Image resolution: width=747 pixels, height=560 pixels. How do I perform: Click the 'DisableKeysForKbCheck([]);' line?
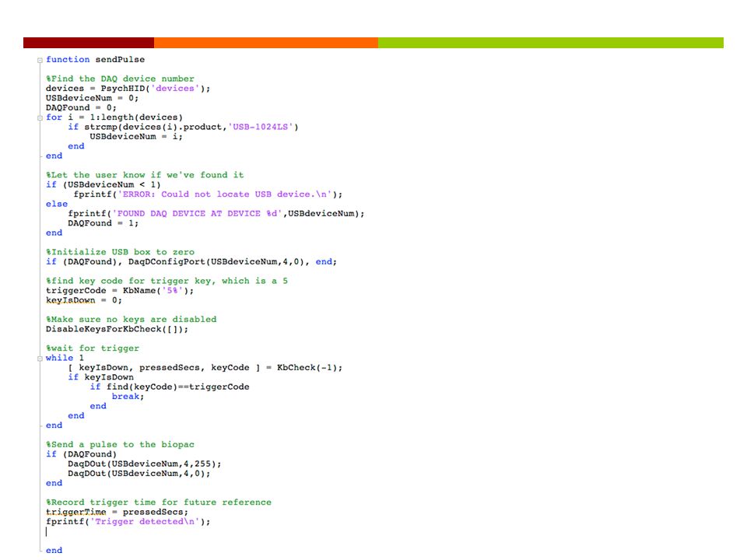[x=117, y=329]
